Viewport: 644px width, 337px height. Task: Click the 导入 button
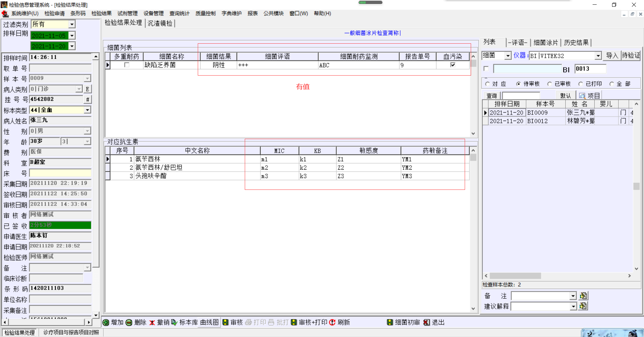pos(612,55)
